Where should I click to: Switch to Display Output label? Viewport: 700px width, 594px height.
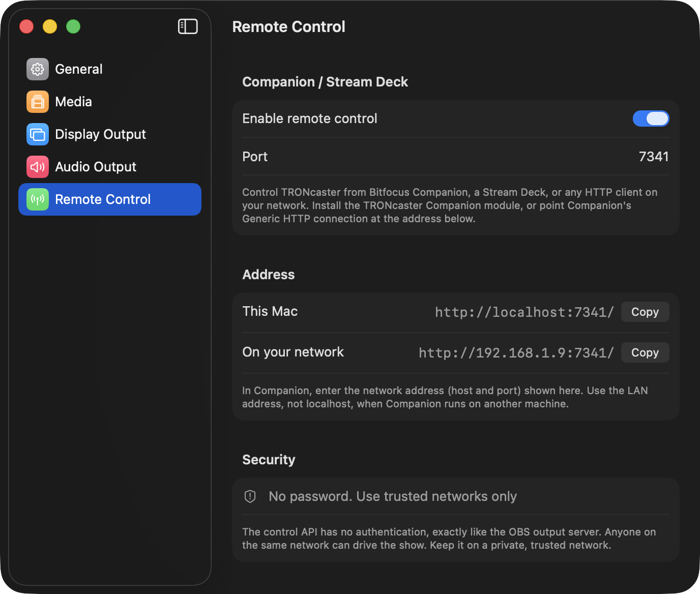101,134
